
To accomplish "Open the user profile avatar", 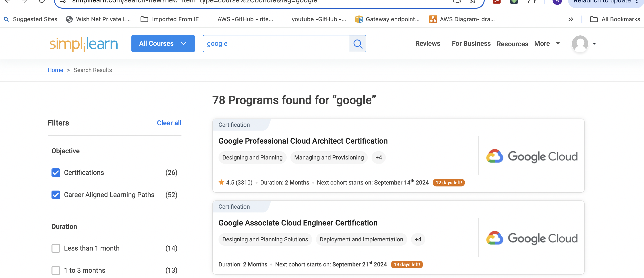I will pyautogui.click(x=580, y=44).
